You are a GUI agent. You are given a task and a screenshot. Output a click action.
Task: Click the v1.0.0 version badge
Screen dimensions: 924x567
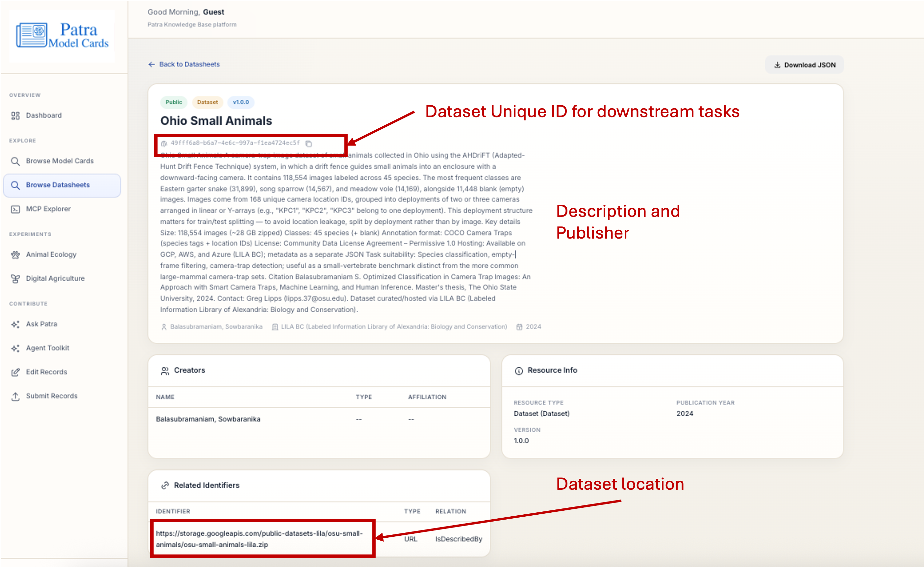pyautogui.click(x=241, y=102)
